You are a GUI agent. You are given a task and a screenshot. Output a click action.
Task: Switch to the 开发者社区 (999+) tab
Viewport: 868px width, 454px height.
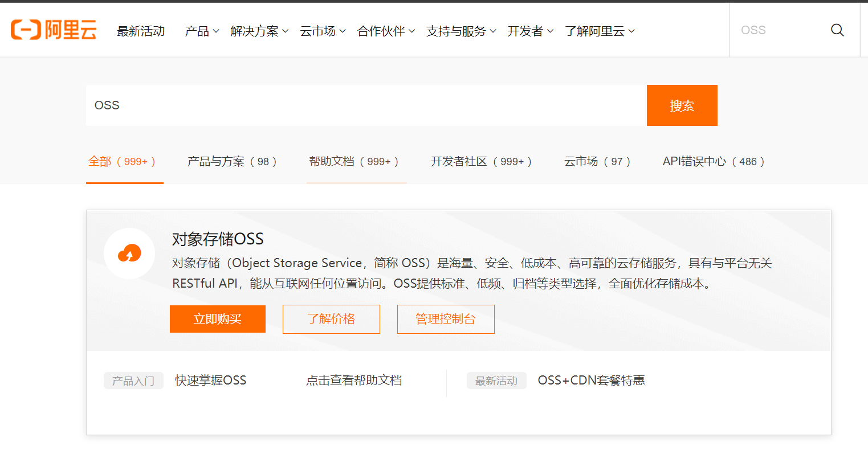(x=482, y=162)
